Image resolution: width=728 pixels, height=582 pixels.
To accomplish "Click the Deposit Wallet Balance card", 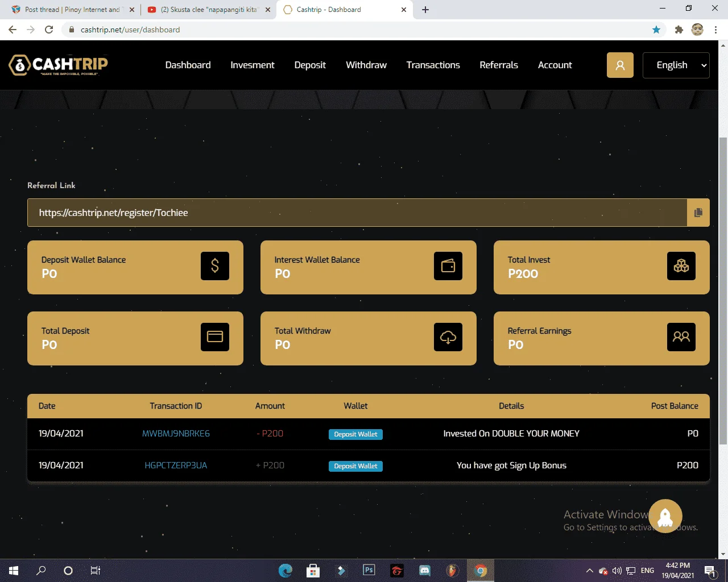I will [135, 267].
